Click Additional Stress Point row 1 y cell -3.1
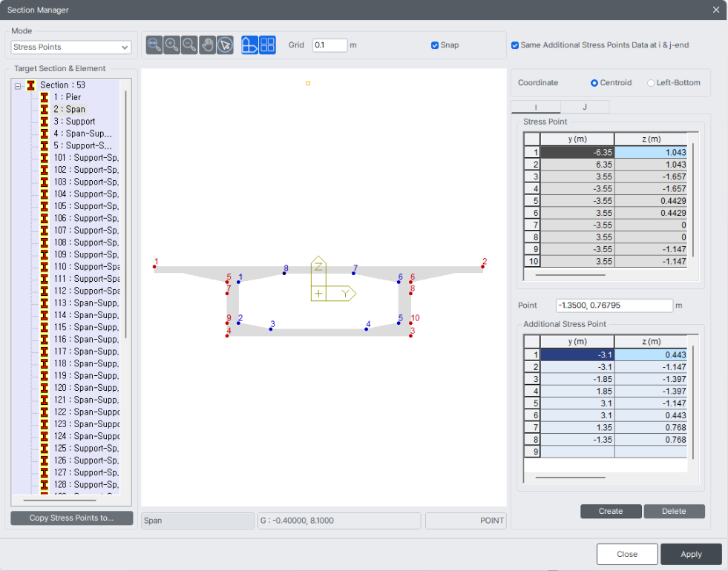This screenshot has width=728, height=571. coord(577,355)
